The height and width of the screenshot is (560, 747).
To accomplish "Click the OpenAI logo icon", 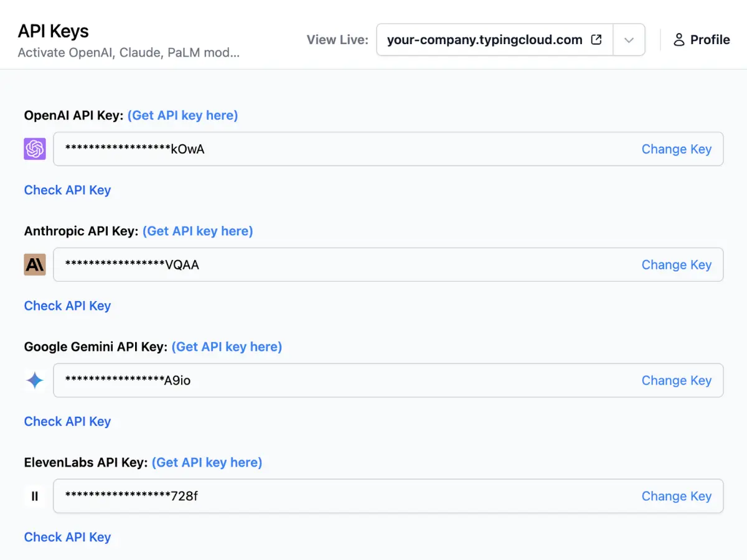I will (x=35, y=149).
